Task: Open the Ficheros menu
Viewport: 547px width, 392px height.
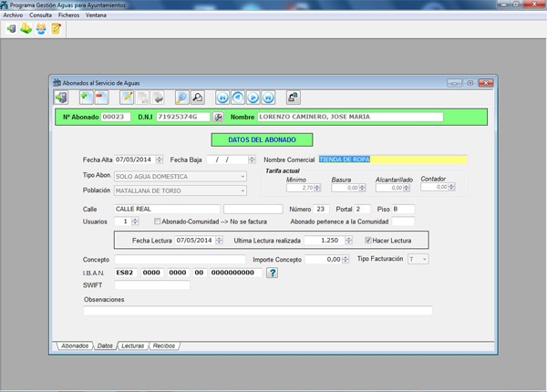Action: pos(68,15)
